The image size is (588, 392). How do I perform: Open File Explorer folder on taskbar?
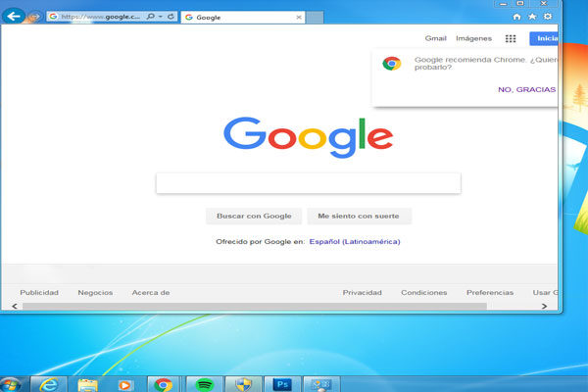tap(88, 385)
